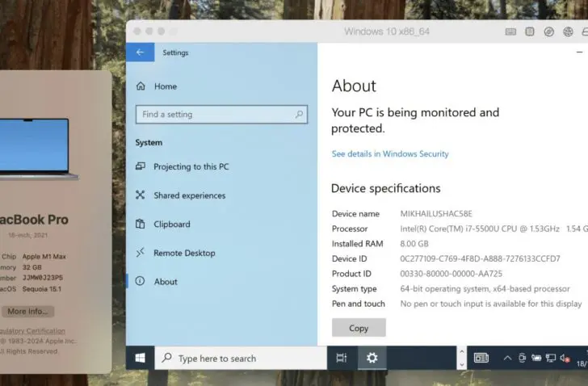588x386 pixels.
Task: Open See details in Windows Security link
Action: click(x=390, y=154)
